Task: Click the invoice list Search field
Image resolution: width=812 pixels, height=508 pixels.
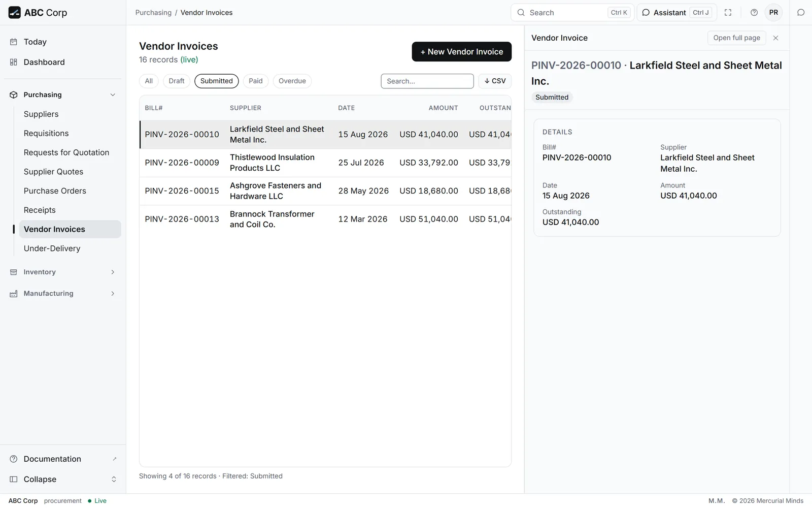Action: [x=427, y=81]
